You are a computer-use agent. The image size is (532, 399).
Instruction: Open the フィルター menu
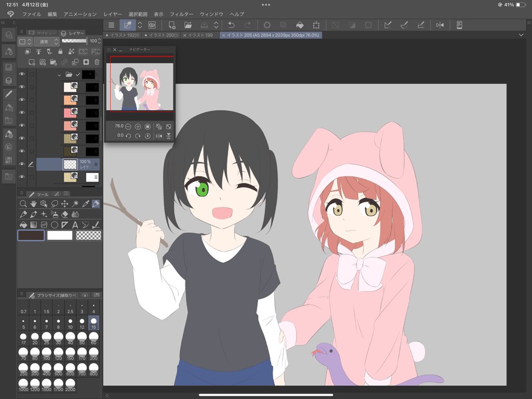pos(181,14)
